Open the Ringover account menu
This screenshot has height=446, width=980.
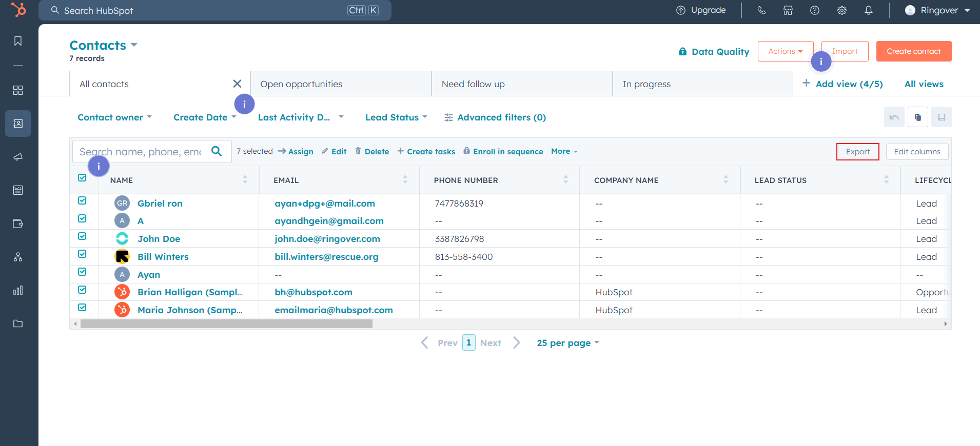[937, 10]
